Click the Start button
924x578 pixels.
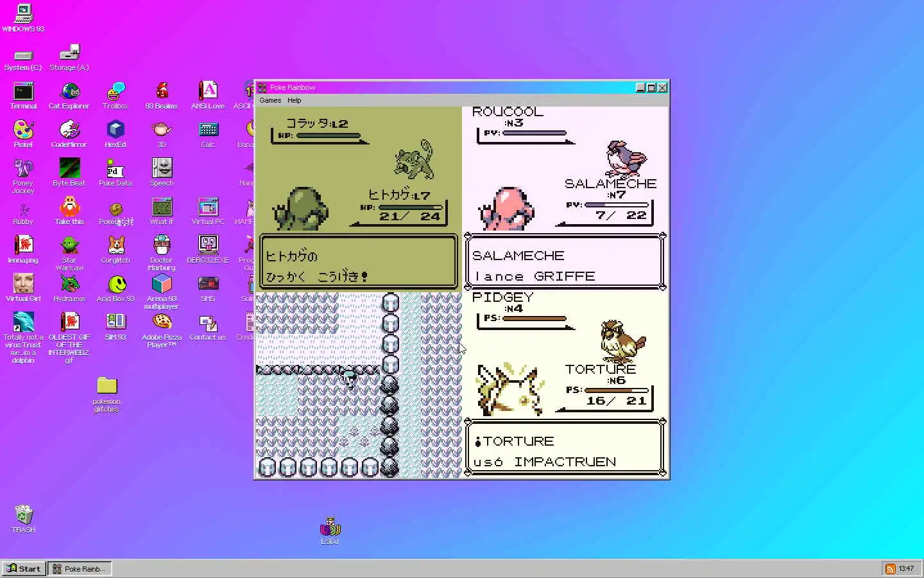click(x=24, y=568)
